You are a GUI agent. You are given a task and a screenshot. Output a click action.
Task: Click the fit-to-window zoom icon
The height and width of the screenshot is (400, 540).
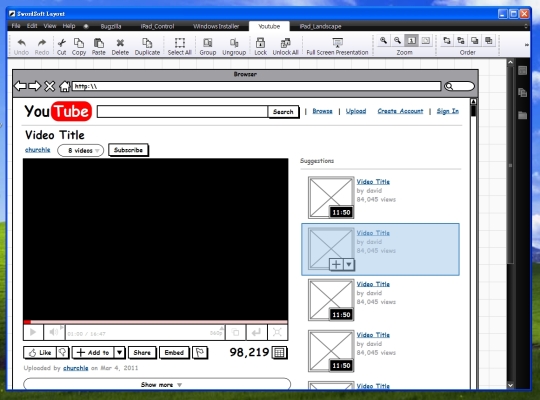[426, 41]
